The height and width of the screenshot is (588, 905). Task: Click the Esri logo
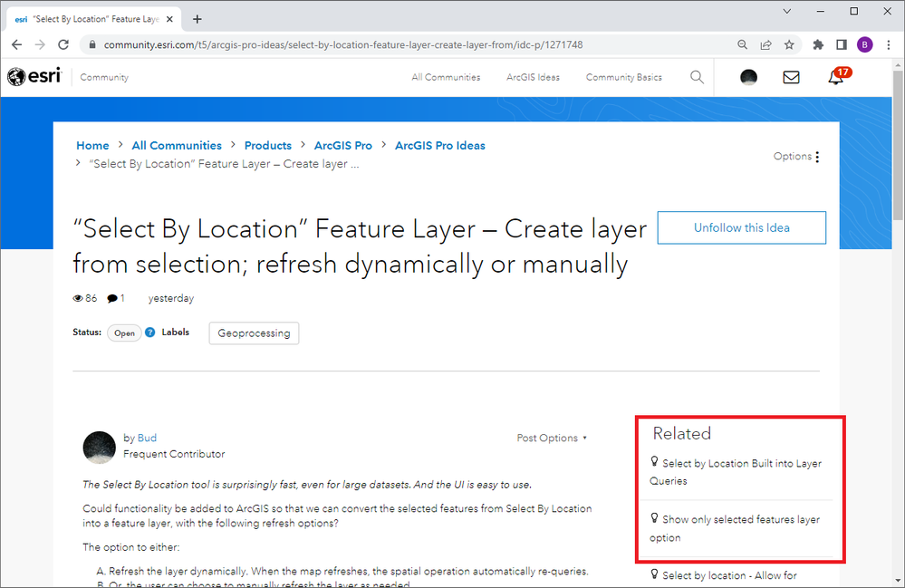coord(34,77)
